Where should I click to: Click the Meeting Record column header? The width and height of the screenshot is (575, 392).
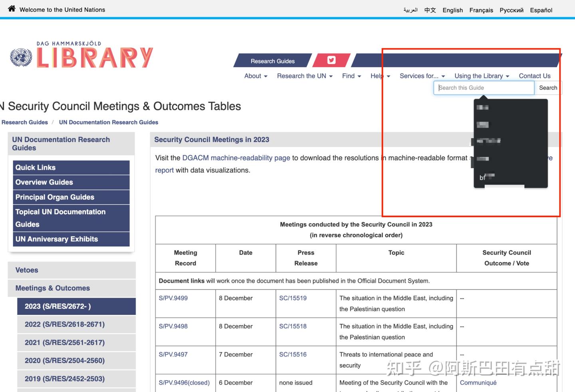point(186,258)
